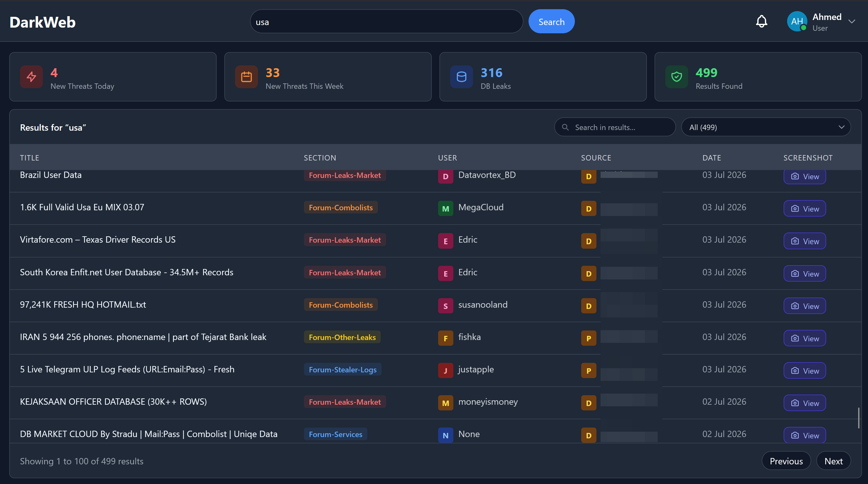Screen dimensions: 868x484
Task: Click the SECTION column header
Action: (320, 158)
